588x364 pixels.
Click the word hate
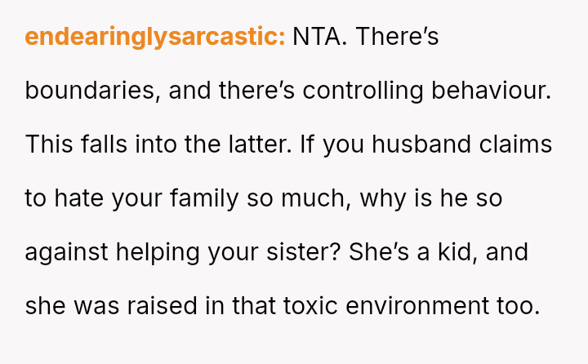[x=78, y=198]
